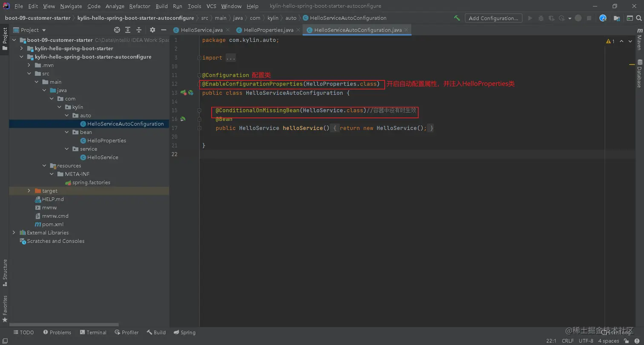Open the Problems tool window

point(57,332)
